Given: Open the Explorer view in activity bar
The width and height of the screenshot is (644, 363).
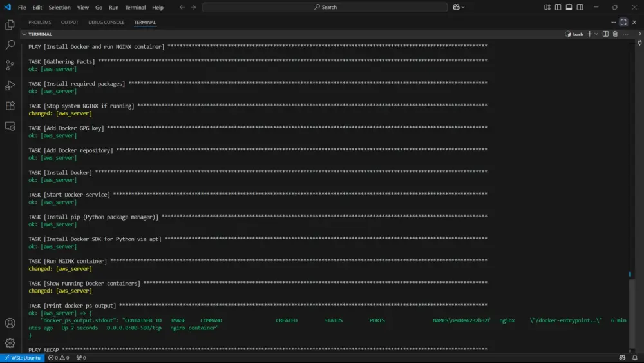Looking at the screenshot, I should (x=10, y=25).
